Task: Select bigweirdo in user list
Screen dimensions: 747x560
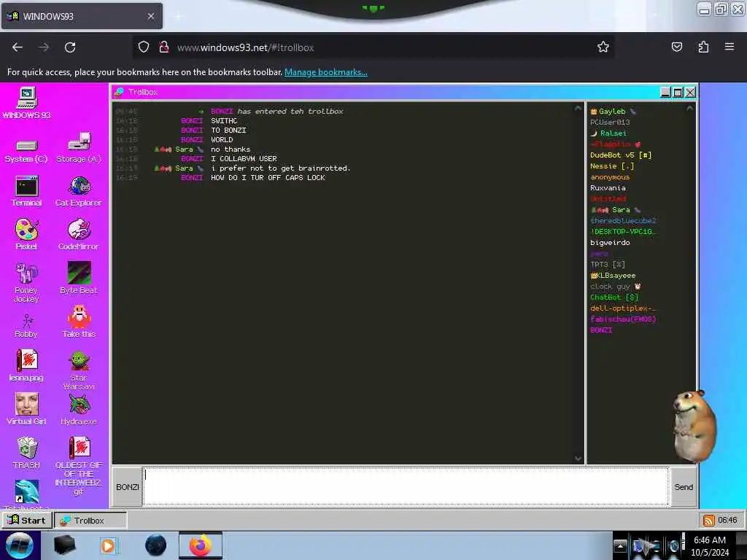Action: [610, 243]
